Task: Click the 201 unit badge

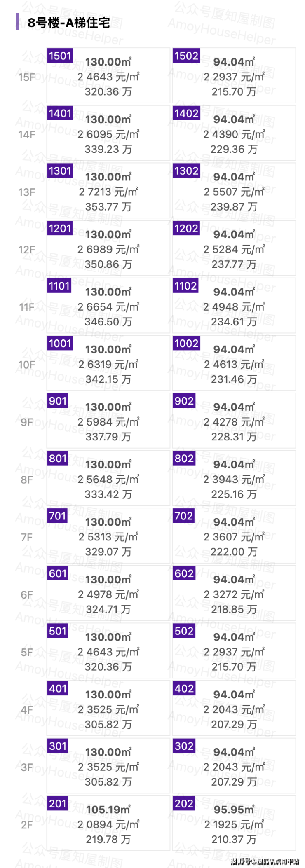Action: coord(58,803)
